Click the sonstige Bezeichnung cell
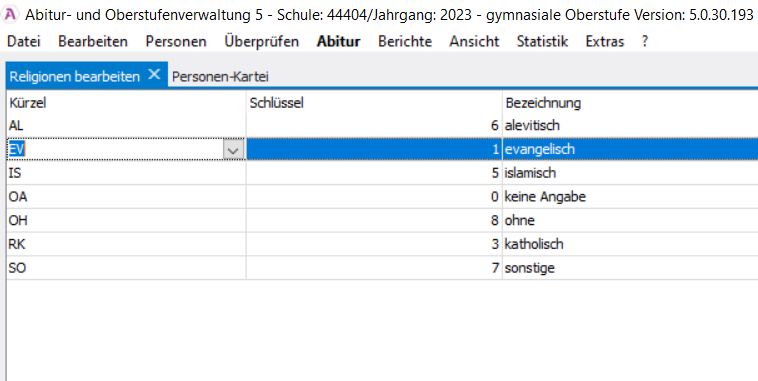The width and height of the screenshot is (758, 381). (630, 268)
